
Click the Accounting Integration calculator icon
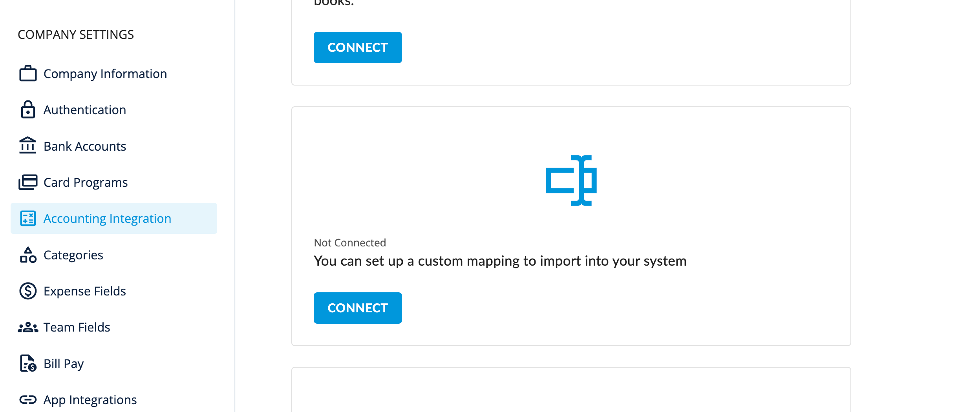[28, 219]
